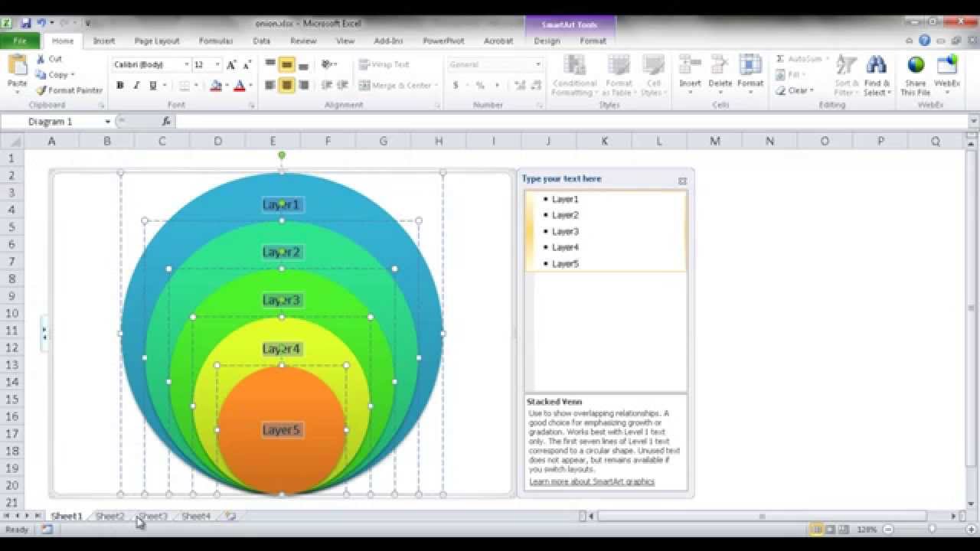
Task: Toggle Middle Align vertical alignment
Action: 286,65
